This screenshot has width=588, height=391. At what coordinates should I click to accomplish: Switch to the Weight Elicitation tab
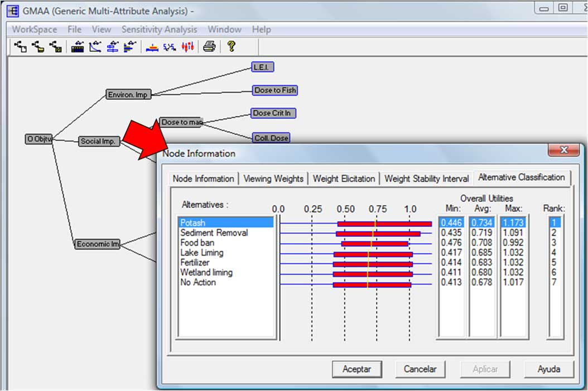click(344, 178)
